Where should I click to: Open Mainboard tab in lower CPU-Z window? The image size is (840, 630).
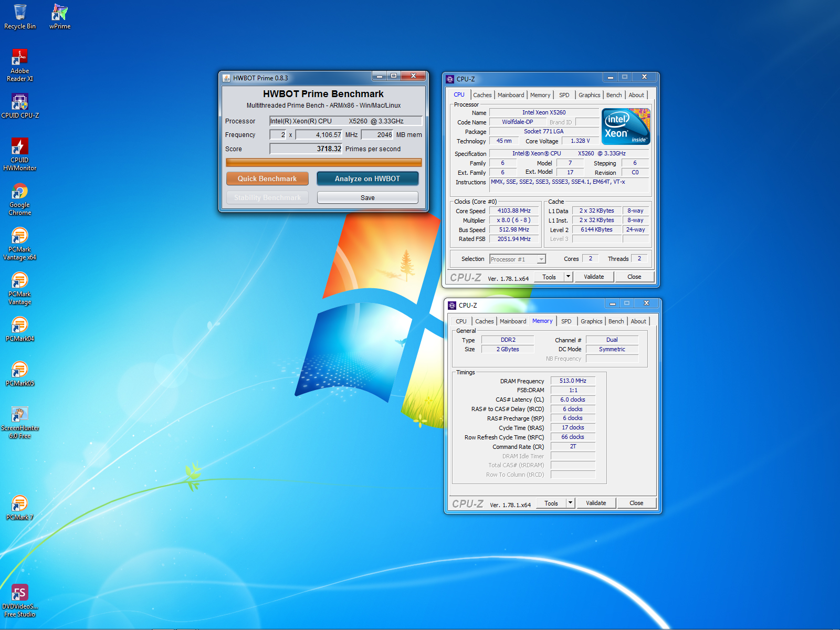click(x=513, y=321)
